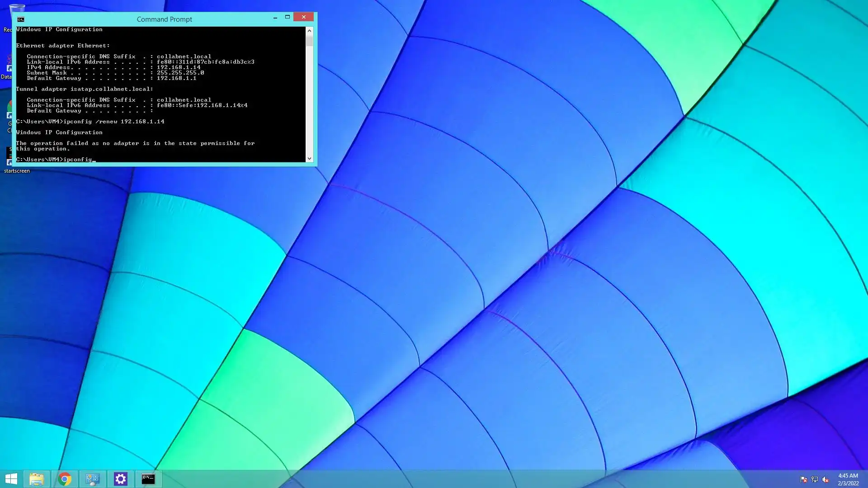Open Command Prompt title bar system icon
The height and width of the screenshot is (488, 868).
coord(21,19)
